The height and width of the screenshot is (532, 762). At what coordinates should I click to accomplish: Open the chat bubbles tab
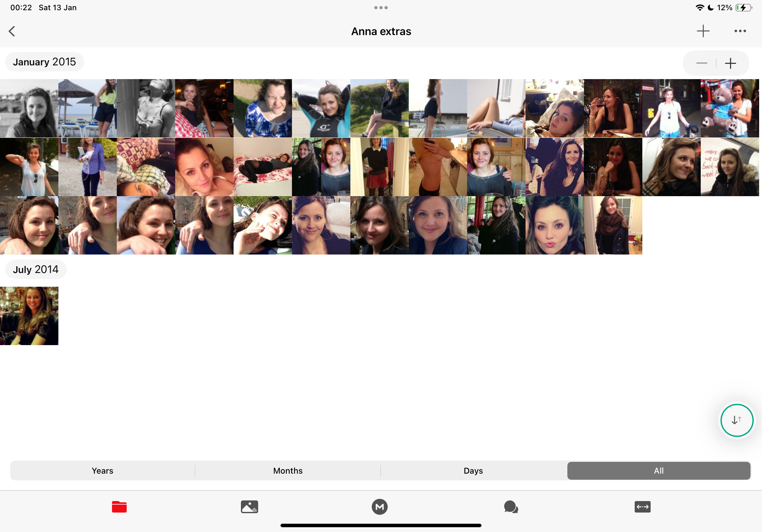click(511, 506)
